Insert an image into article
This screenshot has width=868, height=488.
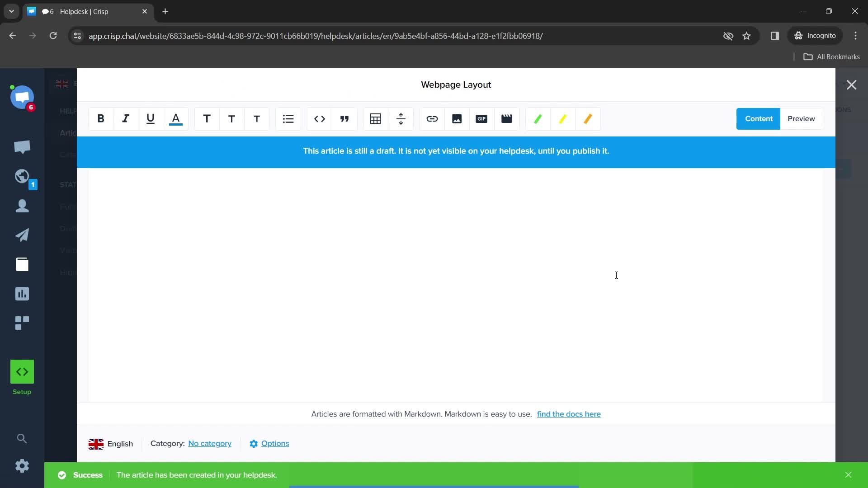(x=457, y=118)
